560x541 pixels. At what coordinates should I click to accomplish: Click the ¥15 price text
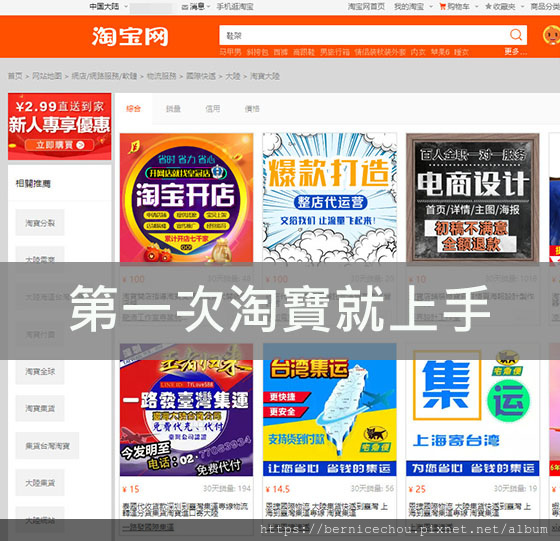(131, 489)
